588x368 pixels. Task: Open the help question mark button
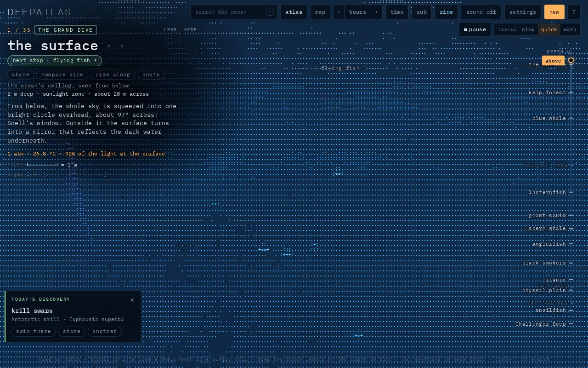574,12
